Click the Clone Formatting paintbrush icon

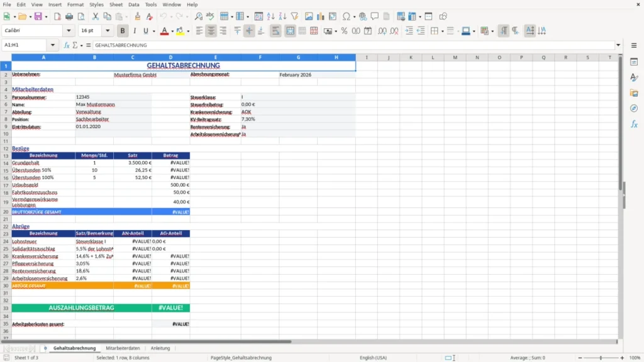(x=138, y=16)
